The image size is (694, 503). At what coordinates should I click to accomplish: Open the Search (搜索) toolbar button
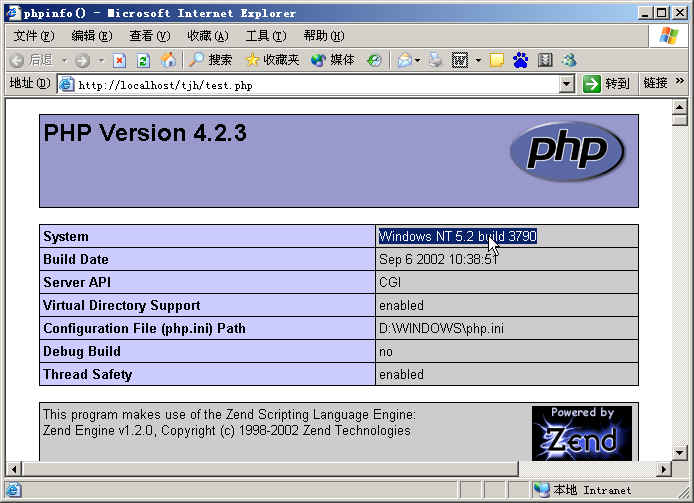pyautogui.click(x=210, y=60)
